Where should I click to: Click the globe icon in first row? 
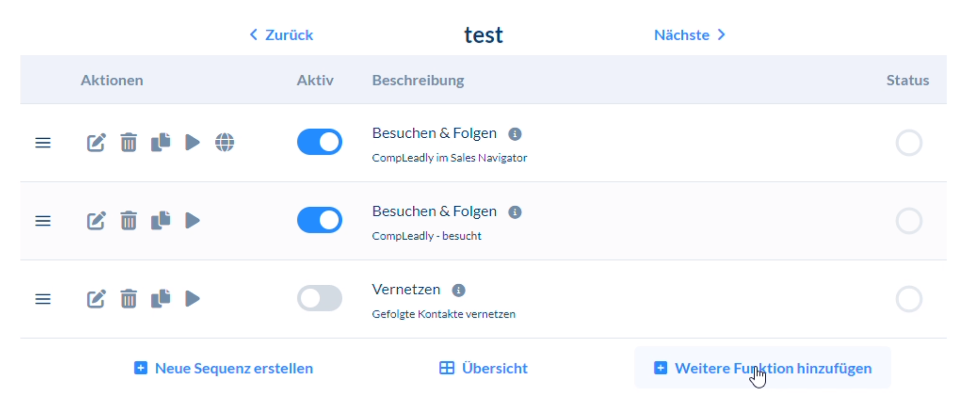pyautogui.click(x=224, y=143)
